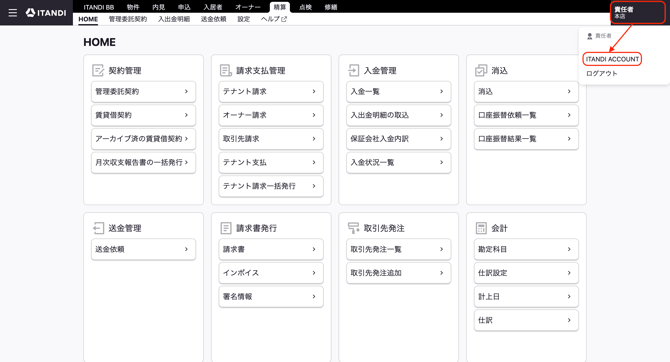Switch to the 入居者 tab

tap(212, 7)
